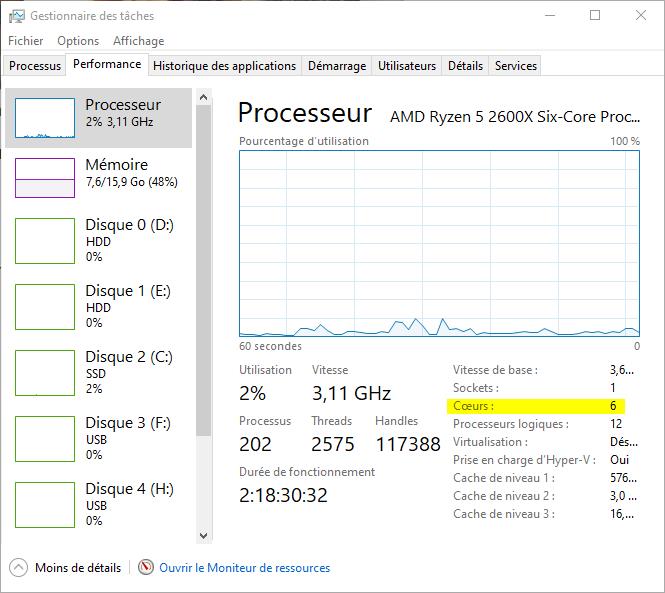Collapse view with Moins de détails arrow
The height and width of the screenshot is (593, 665).
(18, 567)
